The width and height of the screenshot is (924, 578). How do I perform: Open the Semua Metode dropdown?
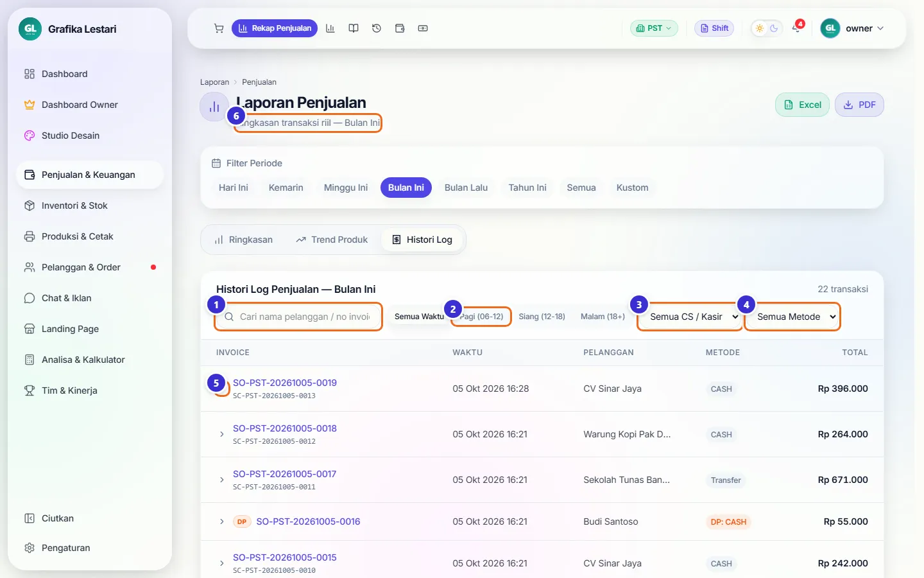(x=792, y=317)
